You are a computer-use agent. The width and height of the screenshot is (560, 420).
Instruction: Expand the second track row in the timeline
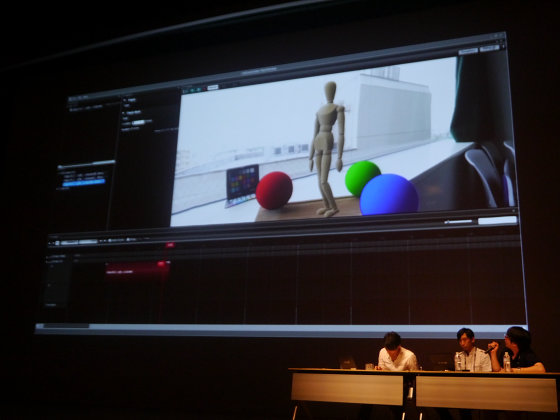click(x=46, y=262)
